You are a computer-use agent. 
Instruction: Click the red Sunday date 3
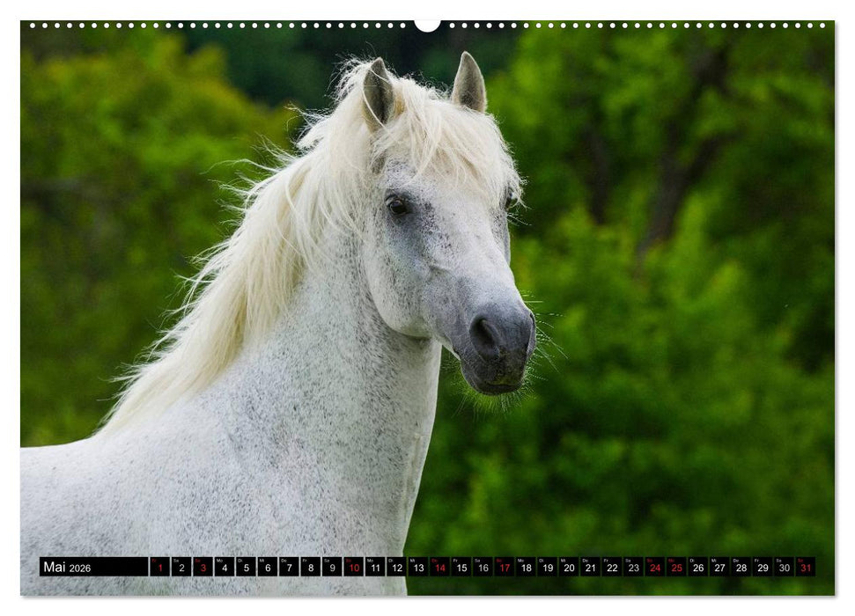(203, 568)
